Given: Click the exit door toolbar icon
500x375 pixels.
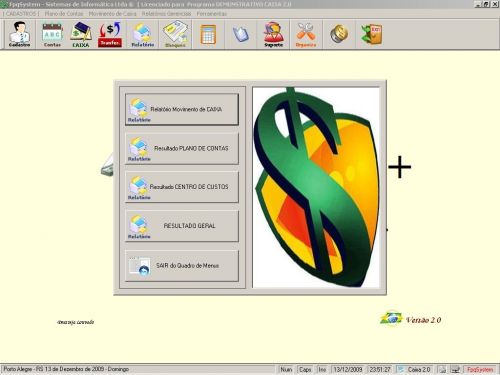Looking at the screenshot, I should click(x=372, y=34).
